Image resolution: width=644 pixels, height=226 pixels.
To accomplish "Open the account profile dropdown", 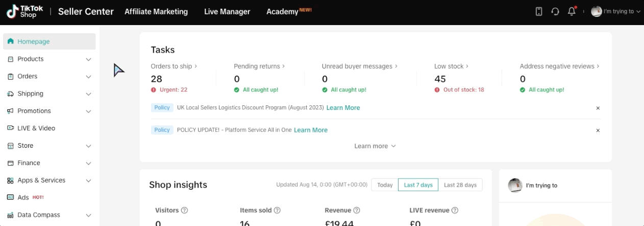I will (x=615, y=12).
